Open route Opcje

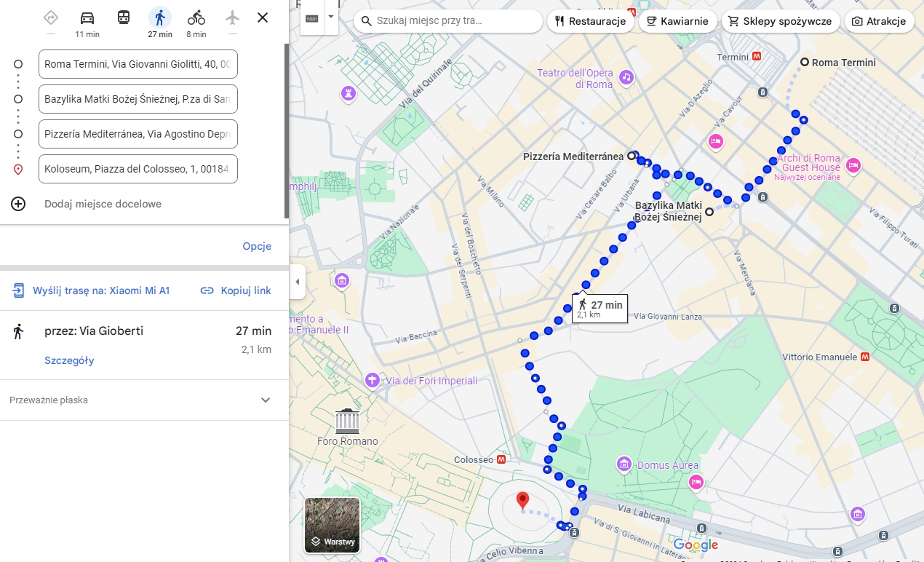pyautogui.click(x=257, y=246)
